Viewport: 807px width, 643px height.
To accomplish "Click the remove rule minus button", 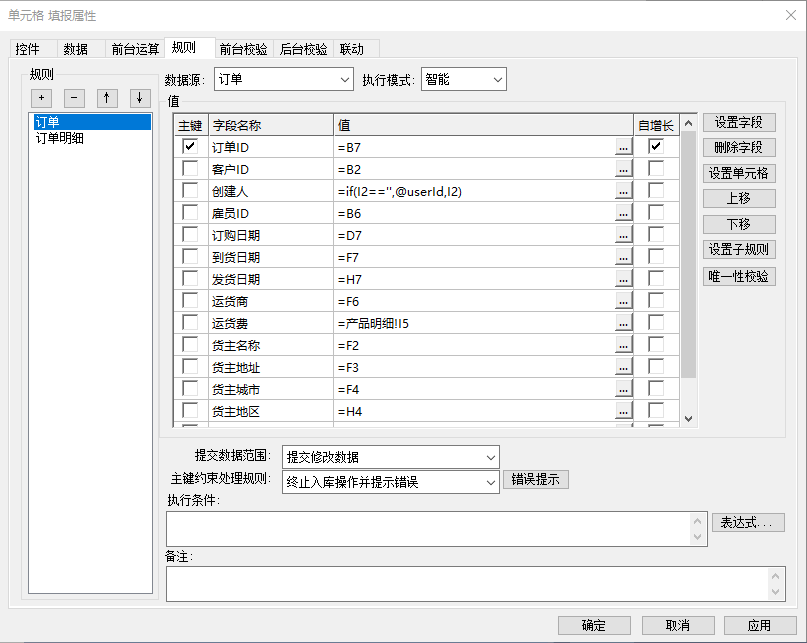I will (74, 98).
